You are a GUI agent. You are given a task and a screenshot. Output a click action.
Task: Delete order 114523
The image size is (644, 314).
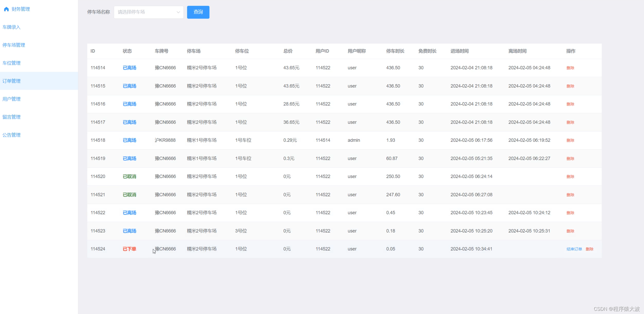click(x=570, y=231)
